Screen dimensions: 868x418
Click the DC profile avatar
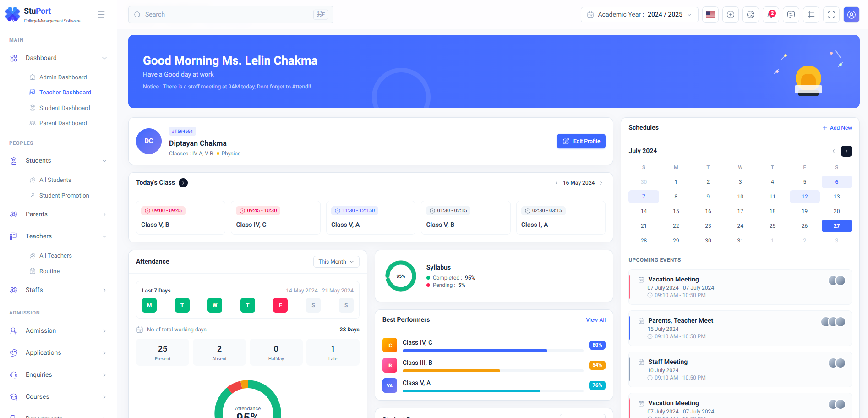click(x=149, y=141)
